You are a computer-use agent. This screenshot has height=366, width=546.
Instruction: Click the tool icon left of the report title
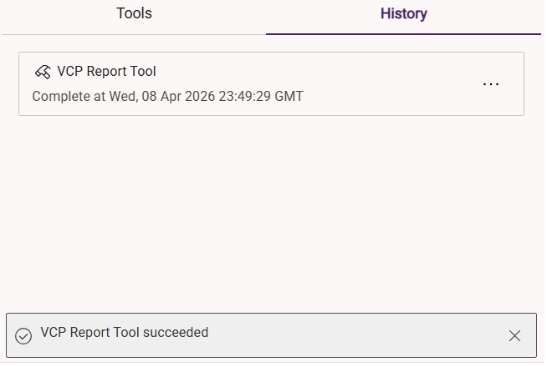43,72
